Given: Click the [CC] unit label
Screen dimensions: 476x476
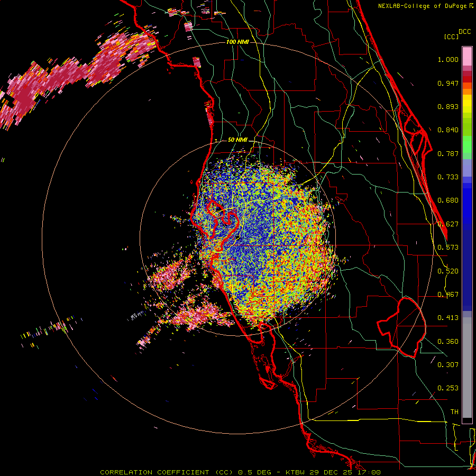Looking at the screenshot, I should point(451,36).
